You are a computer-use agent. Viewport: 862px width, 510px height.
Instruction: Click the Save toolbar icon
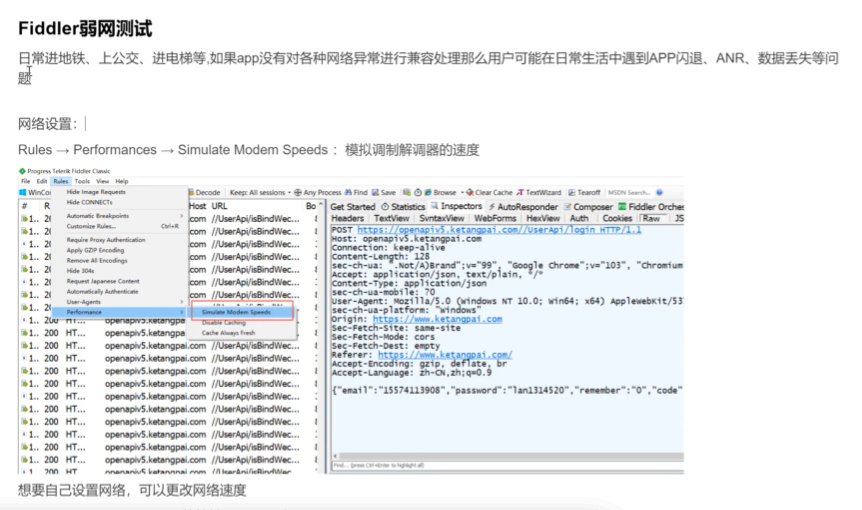[x=375, y=192]
